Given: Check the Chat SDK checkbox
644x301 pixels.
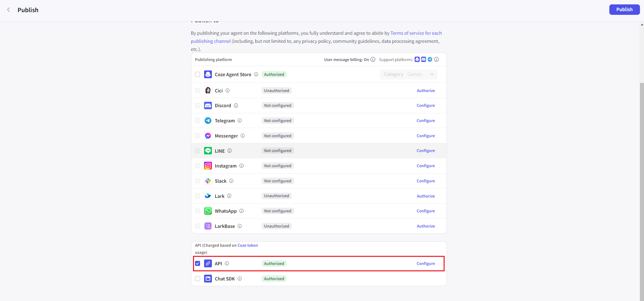Looking at the screenshot, I should click(x=198, y=279).
